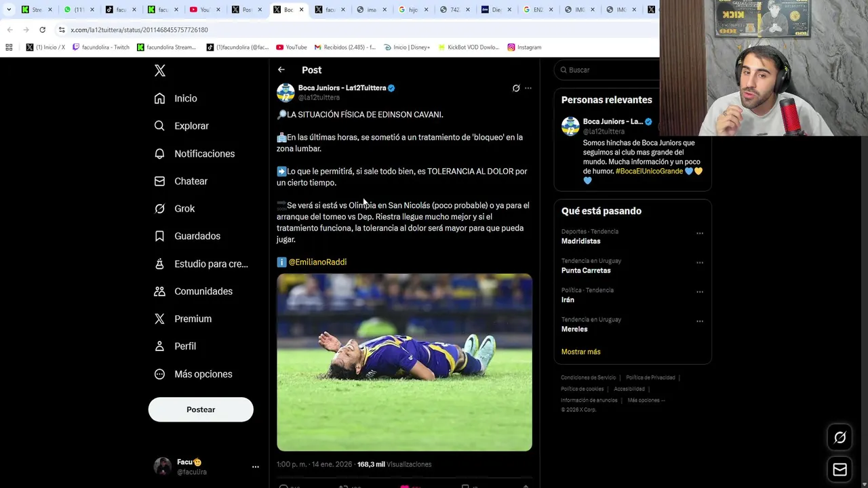Expand Más opciones in the footer
The height and width of the screenshot is (488, 868).
pyautogui.click(x=646, y=401)
